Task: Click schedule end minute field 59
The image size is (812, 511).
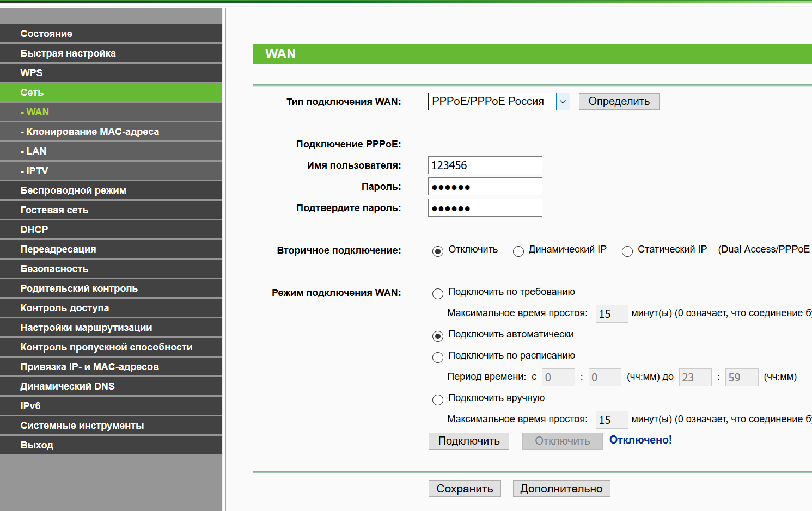Action: (x=742, y=378)
